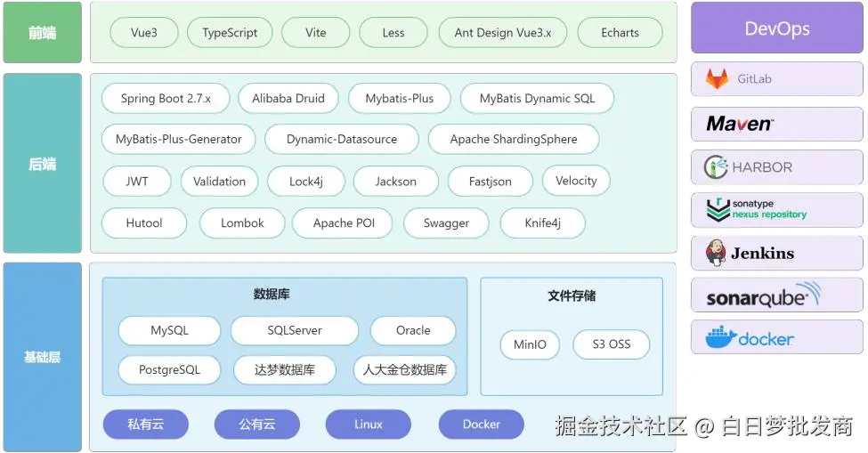The height and width of the screenshot is (453, 868).
Task: Click the Echarts pill
Action: (x=620, y=33)
